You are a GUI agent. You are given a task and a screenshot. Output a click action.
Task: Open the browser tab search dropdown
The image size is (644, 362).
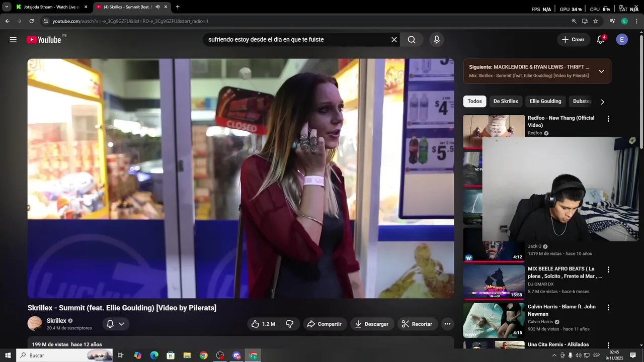(7, 7)
